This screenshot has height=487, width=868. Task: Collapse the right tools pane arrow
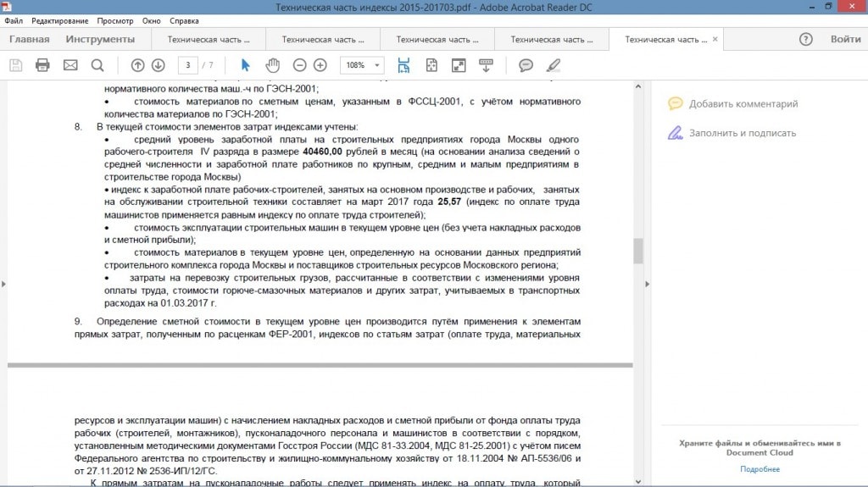tap(647, 284)
